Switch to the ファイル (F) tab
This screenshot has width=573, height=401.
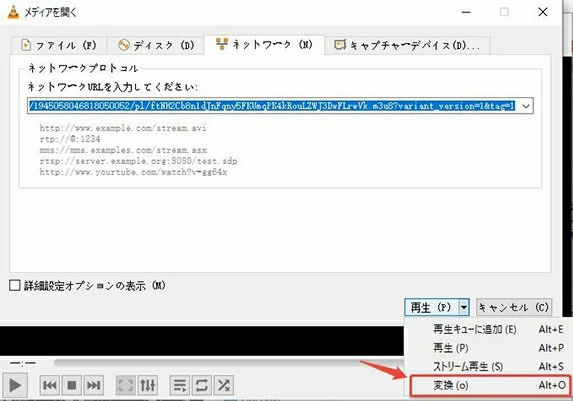58,45
